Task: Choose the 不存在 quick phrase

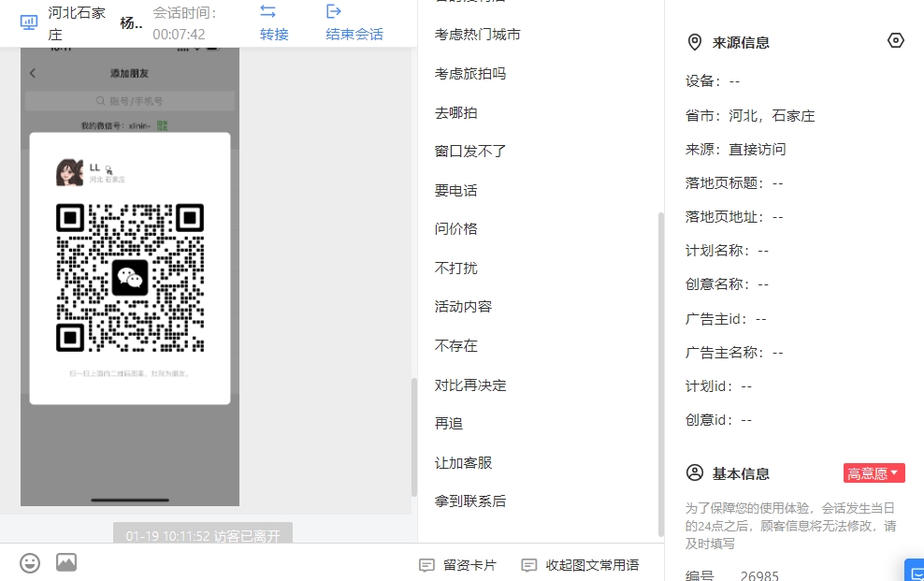Action: 456,346
